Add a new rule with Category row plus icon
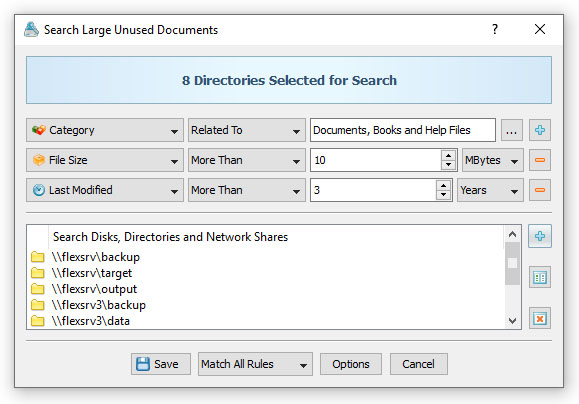The image size is (579, 404). 539,130
